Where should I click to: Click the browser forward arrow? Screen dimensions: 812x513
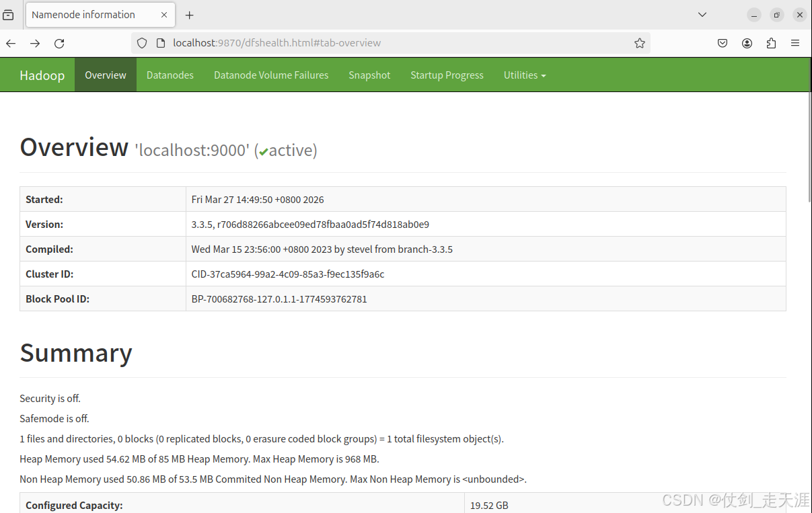[35, 43]
